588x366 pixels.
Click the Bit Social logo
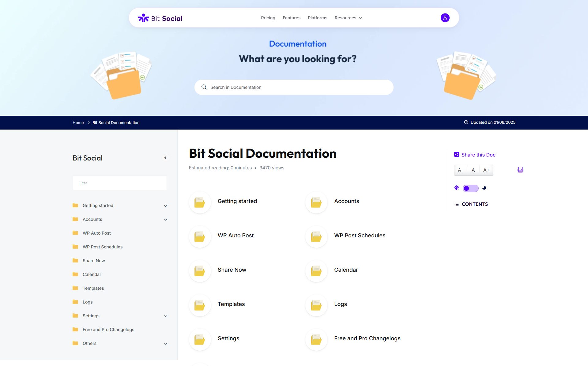[160, 18]
